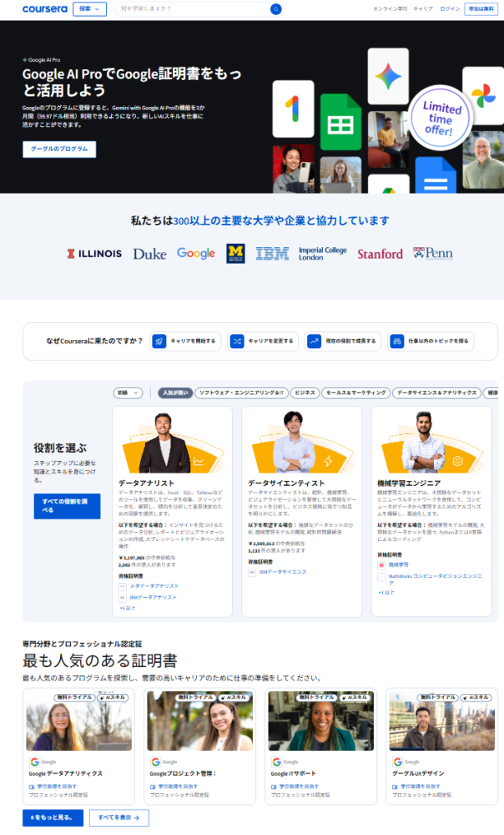Click the Coursera logo in the header

[45, 9]
